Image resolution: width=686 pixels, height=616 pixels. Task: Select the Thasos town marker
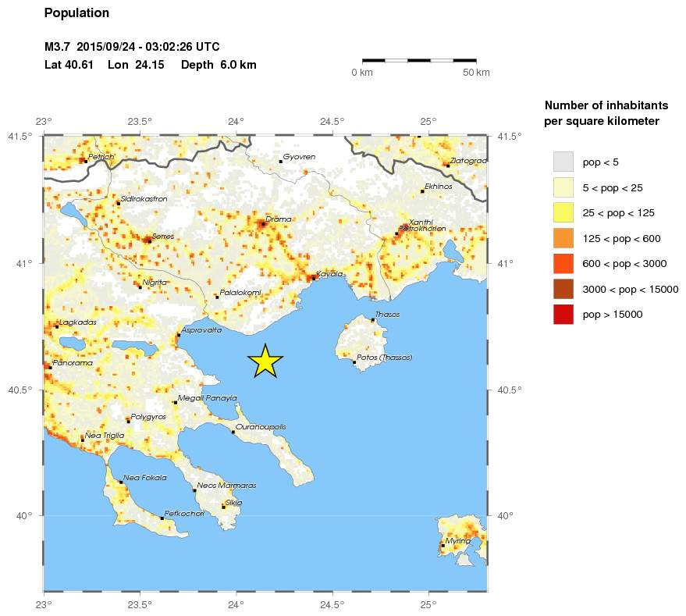pos(373,320)
